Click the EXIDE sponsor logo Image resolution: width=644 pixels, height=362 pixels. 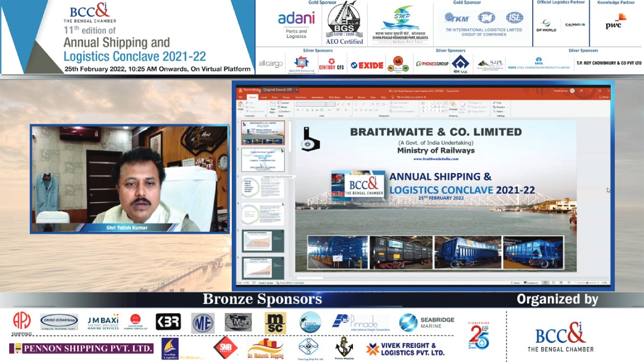coord(367,65)
